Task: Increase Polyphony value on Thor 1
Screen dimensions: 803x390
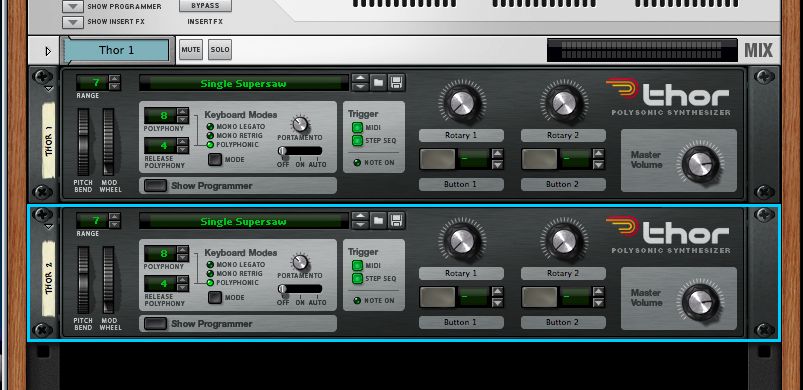Action: click(x=182, y=111)
